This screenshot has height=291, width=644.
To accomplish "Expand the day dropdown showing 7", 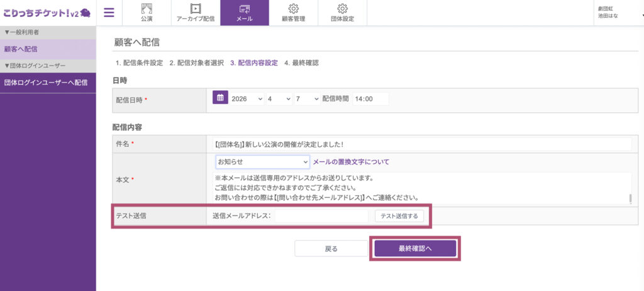I will pos(306,99).
